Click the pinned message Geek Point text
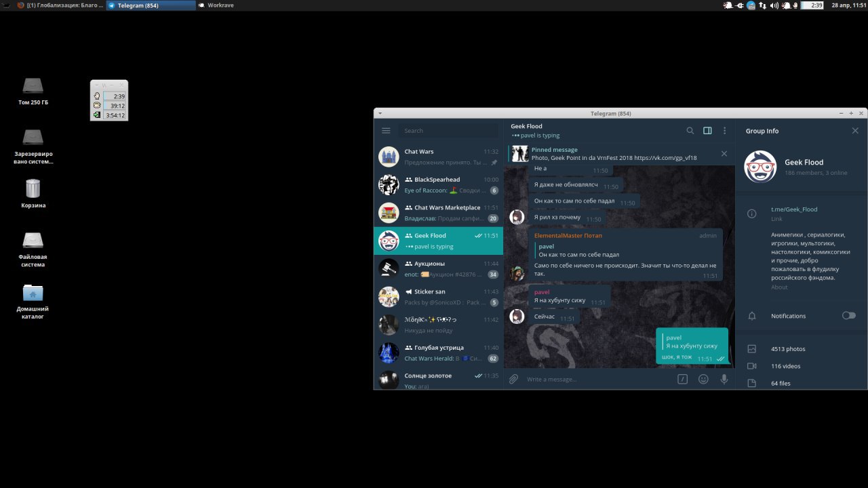This screenshot has height=488, width=868. [x=614, y=158]
